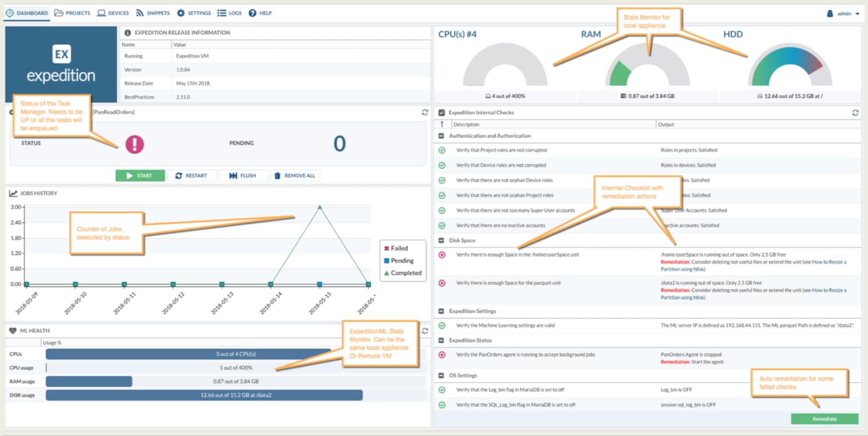Refresh the ML Health panel
This screenshot has width=868, height=436.
point(425,331)
